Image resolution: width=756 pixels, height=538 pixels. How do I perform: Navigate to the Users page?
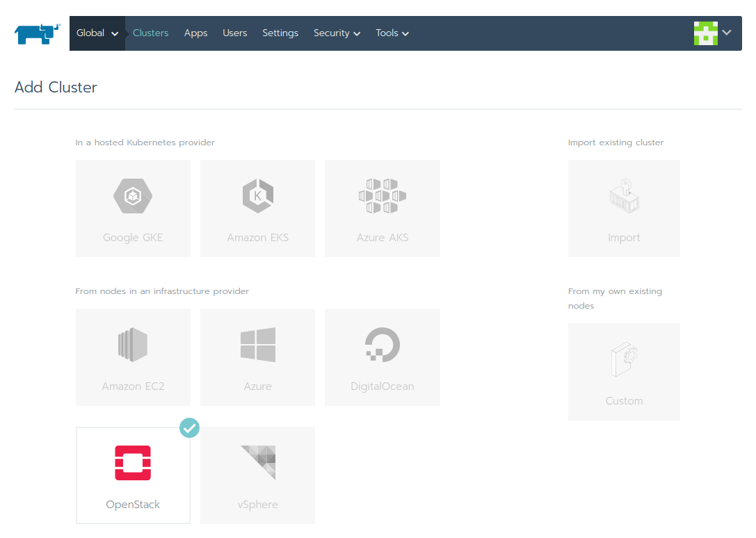234,33
